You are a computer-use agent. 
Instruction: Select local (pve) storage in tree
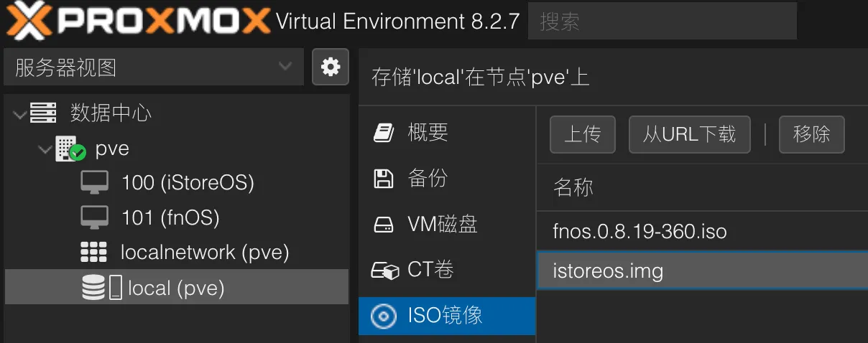coord(176,288)
